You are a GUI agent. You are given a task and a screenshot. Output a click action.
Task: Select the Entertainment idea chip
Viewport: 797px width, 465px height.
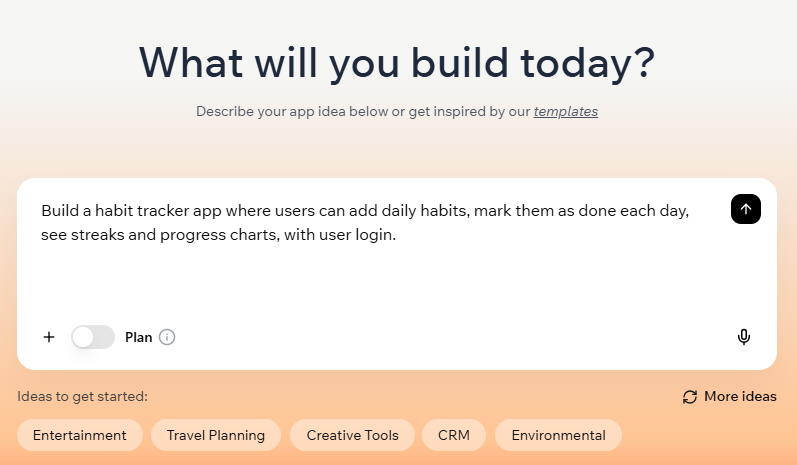pyautogui.click(x=80, y=435)
